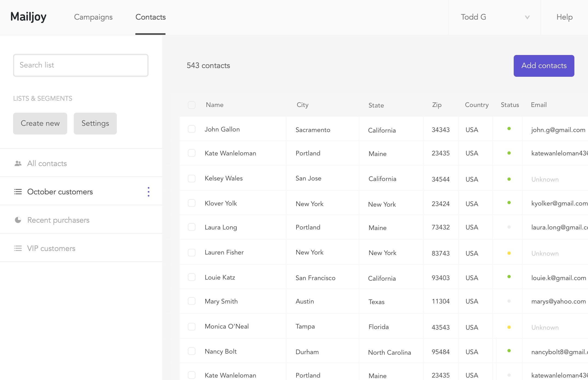Enable the select-all checkbox in table header
Viewport: 588px width, 380px height.
click(x=192, y=105)
